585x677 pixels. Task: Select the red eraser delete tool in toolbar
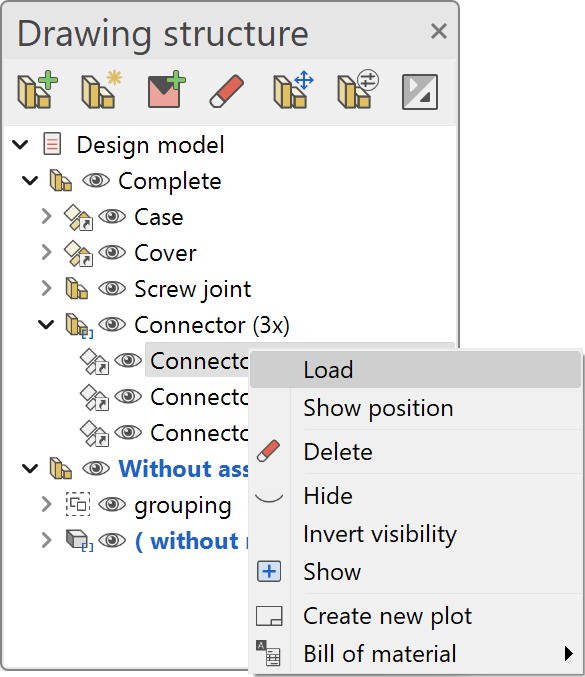227,91
